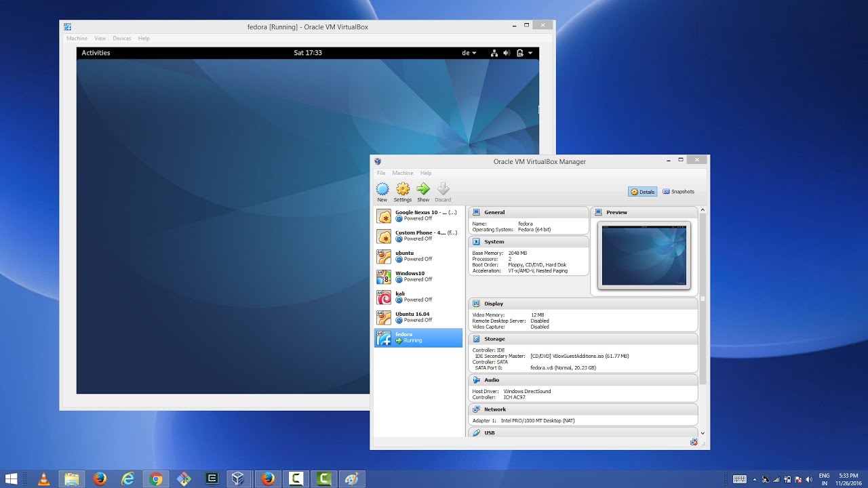
Task: Open View menu in fedora VM window
Action: tap(100, 39)
